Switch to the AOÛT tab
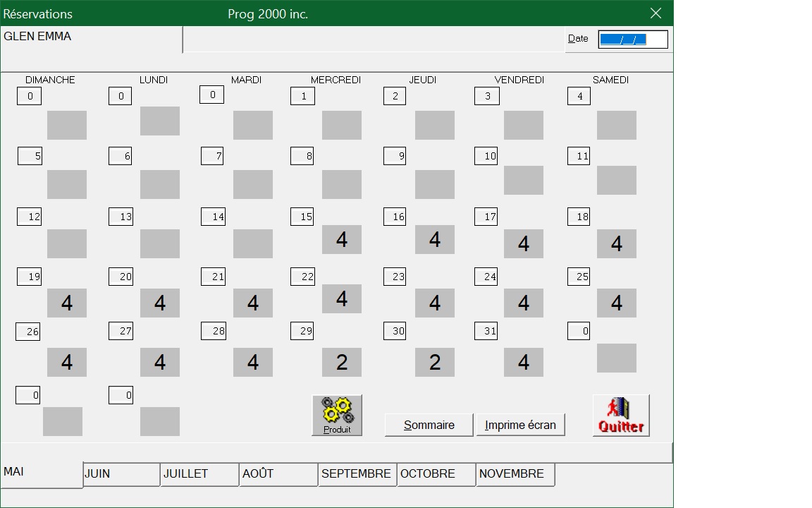Screen dimensions: 812x508 click(278, 474)
